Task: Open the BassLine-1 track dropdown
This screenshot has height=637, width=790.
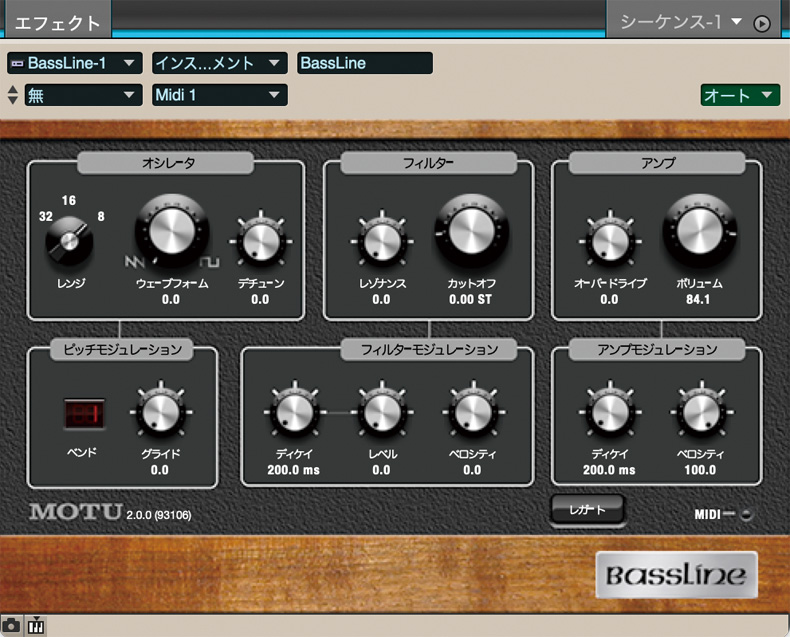Action: click(x=75, y=63)
